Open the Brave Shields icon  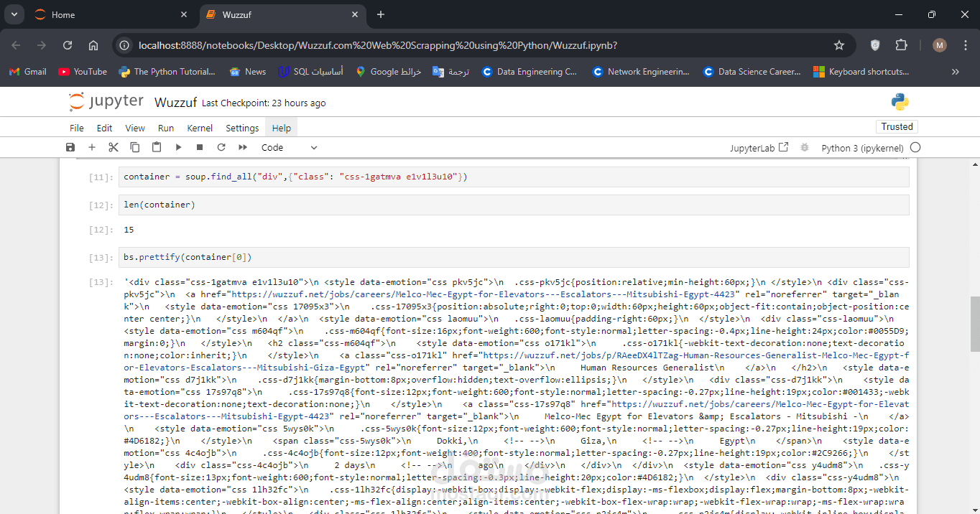click(875, 45)
